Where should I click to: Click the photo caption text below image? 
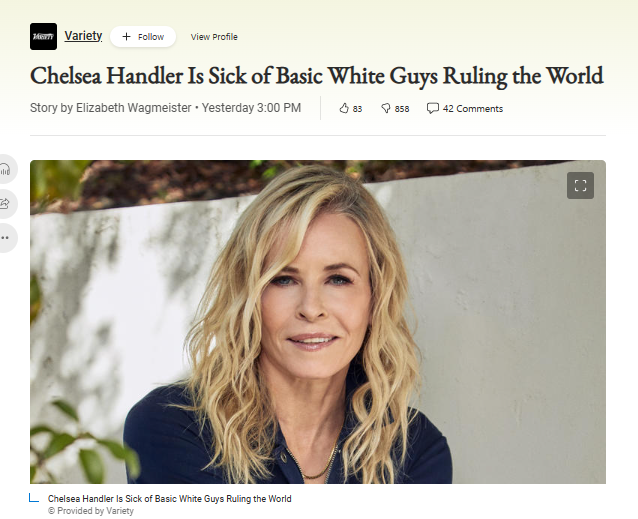170,499
